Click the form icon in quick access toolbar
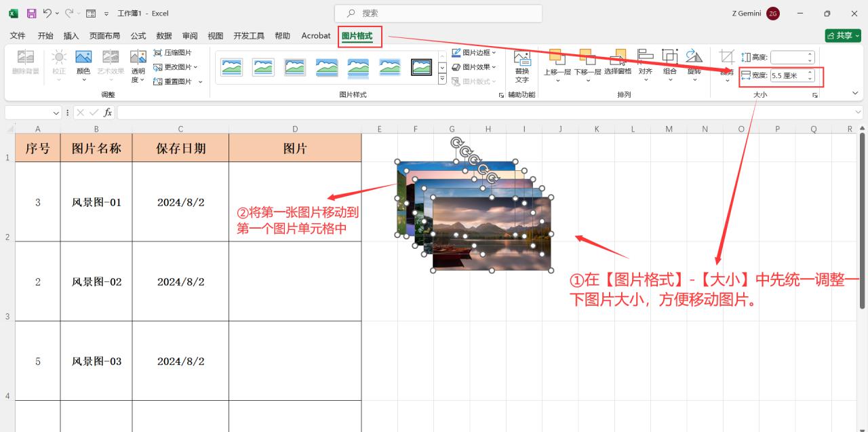The height and width of the screenshot is (432, 868). coord(91,14)
